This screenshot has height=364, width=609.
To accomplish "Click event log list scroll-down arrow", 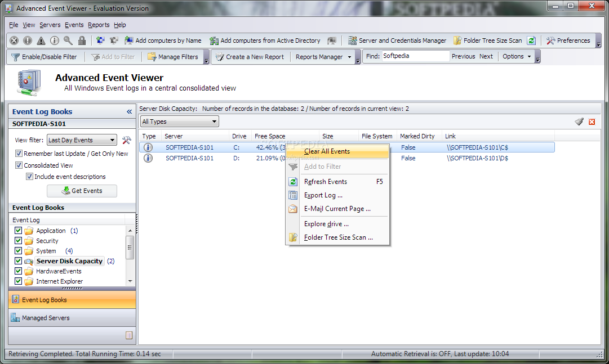I will pos(130,281).
